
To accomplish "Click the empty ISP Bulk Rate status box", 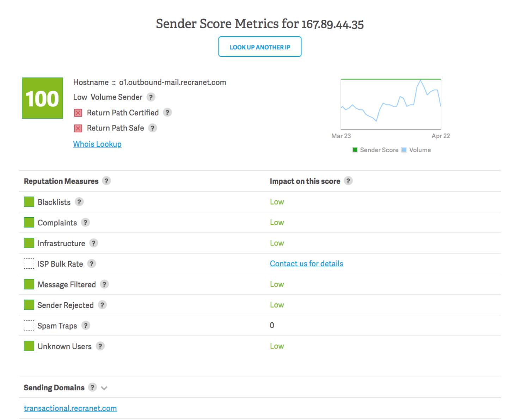I will [x=29, y=264].
